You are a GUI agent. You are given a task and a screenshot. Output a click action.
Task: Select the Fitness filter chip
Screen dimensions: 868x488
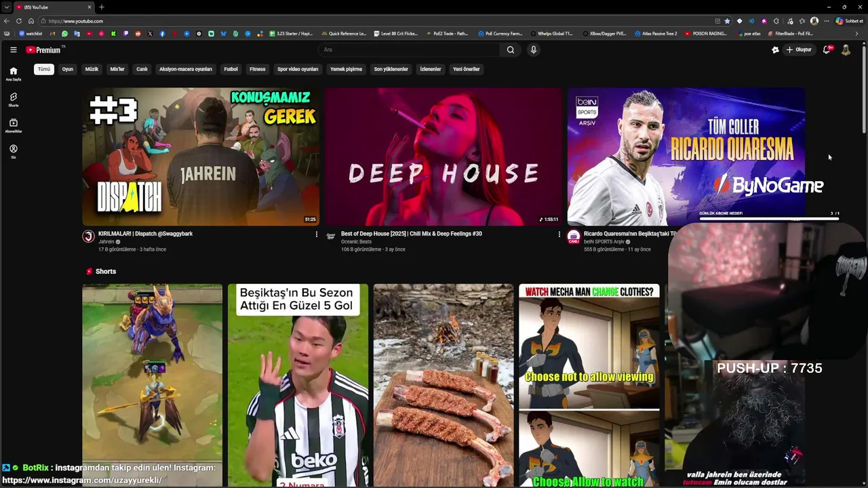click(x=258, y=69)
